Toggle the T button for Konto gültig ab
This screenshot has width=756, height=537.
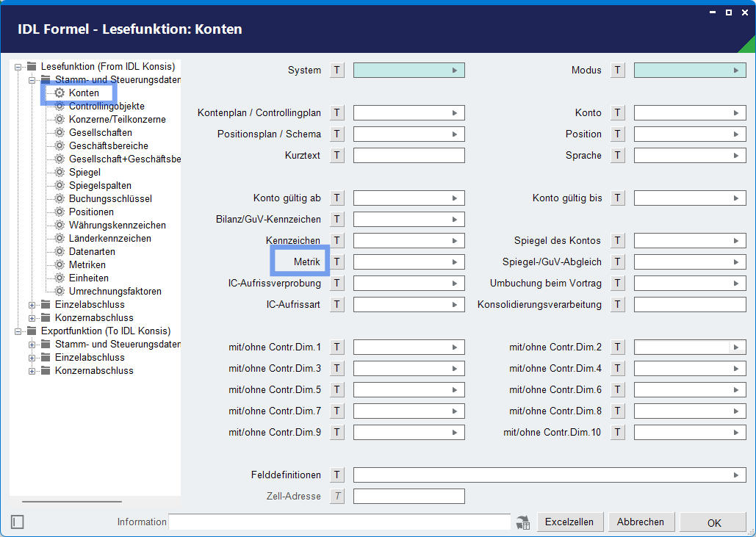(337, 198)
